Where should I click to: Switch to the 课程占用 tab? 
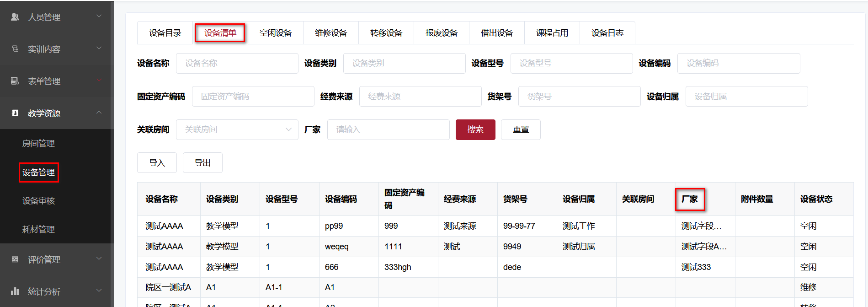coord(552,33)
